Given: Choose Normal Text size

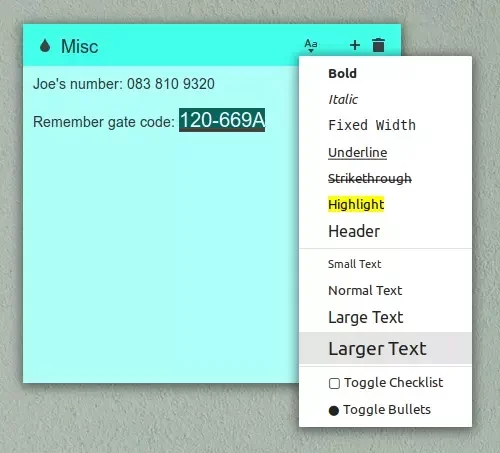Looking at the screenshot, I should coord(385,290).
